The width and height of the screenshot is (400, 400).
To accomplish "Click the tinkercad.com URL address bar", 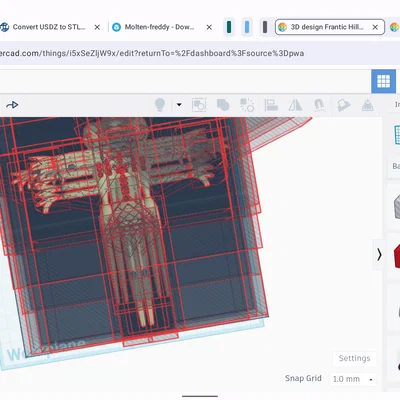I will (200, 53).
